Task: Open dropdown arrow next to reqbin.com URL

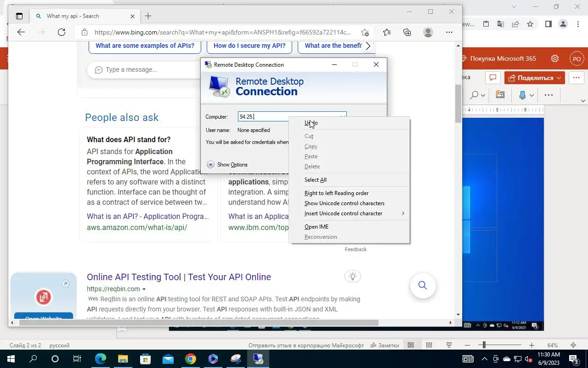Action: pyautogui.click(x=144, y=289)
